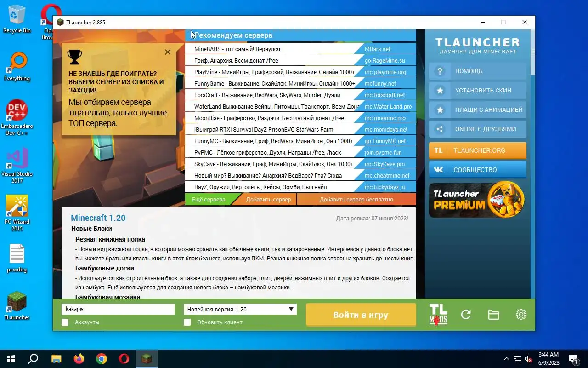Click the VK icon beside СООБЩЕСТВО

[x=438, y=170]
